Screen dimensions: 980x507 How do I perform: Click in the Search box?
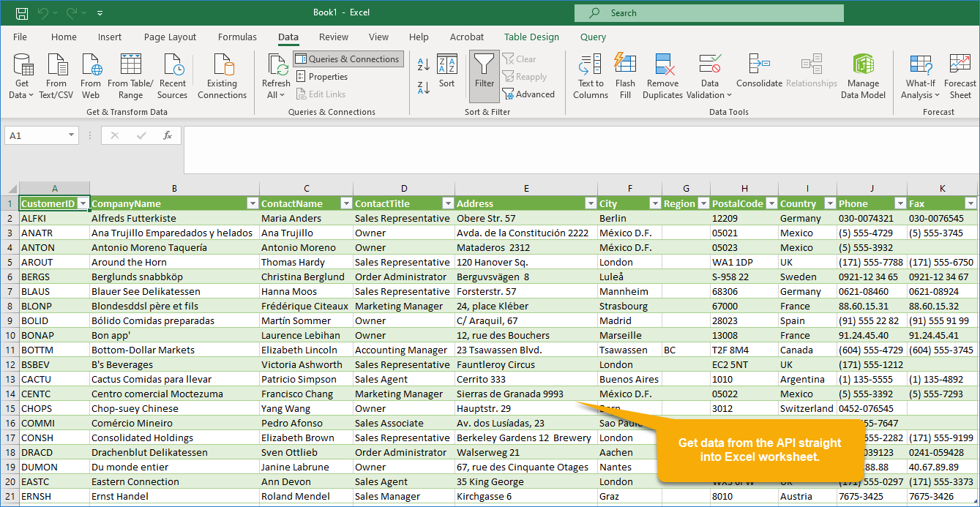[x=708, y=13]
